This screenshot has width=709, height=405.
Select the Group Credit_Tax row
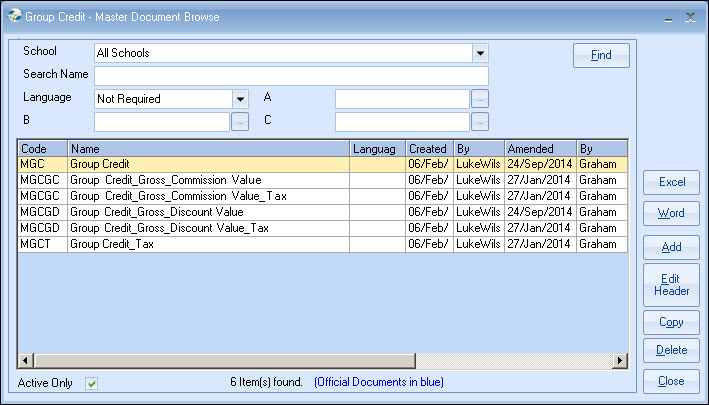208,244
